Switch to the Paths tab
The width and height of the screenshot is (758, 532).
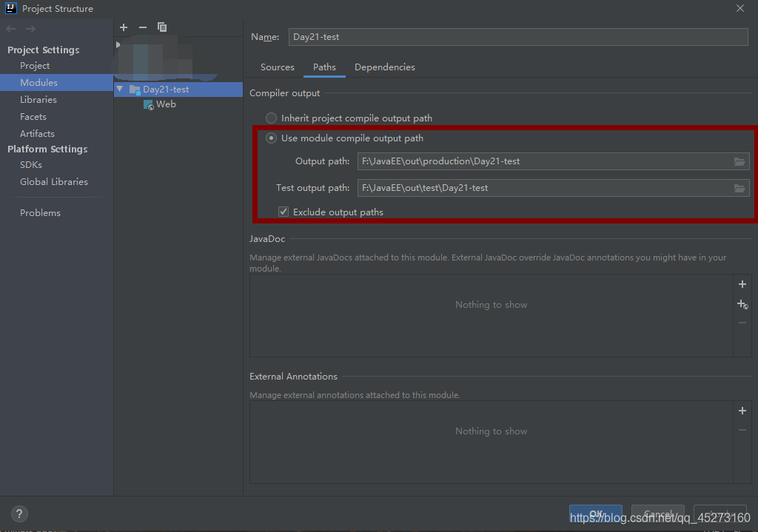click(324, 67)
